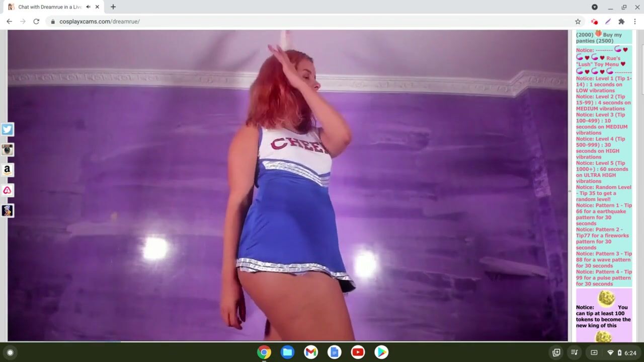
Task: Reload the current page
Action: click(36, 22)
